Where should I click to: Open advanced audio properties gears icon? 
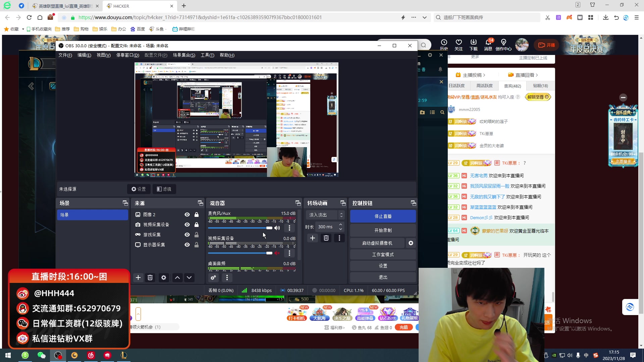click(213, 278)
